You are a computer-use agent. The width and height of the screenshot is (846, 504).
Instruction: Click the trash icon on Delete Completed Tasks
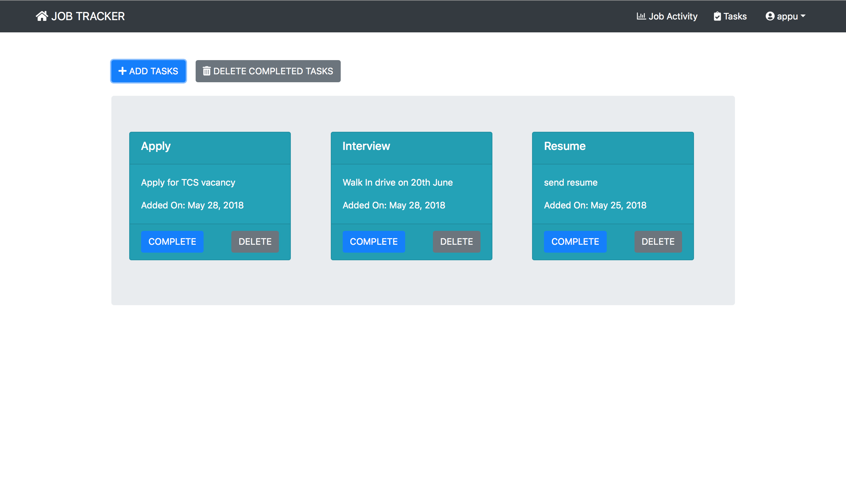pyautogui.click(x=207, y=71)
